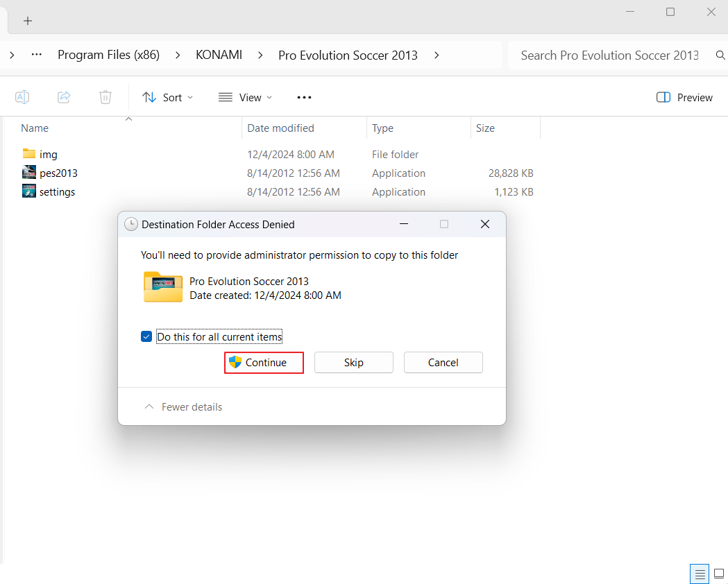The width and height of the screenshot is (728, 584).
Task: Click the Rename icon in the toolbar
Action: [x=22, y=97]
